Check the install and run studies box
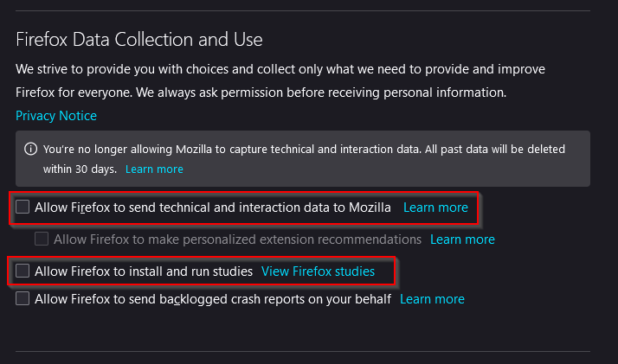Viewport: 618px width, 364px height. click(23, 271)
